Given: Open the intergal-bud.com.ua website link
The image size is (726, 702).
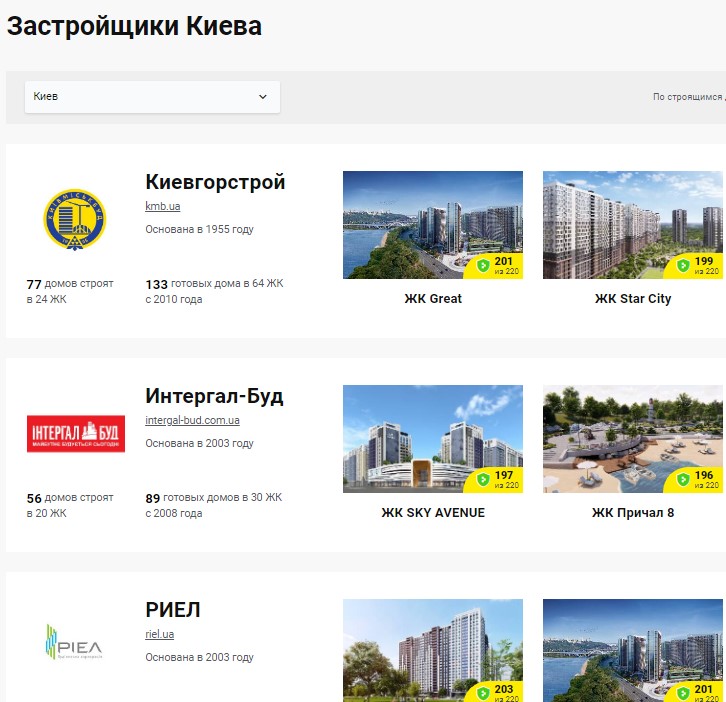Looking at the screenshot, I should coord(192,420).
